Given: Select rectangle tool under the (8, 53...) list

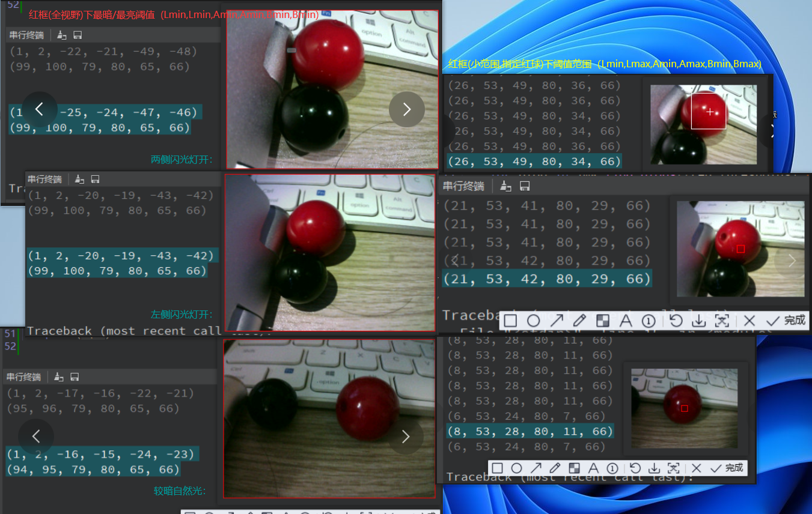Looking at the screenshot, I should click(496, 468).
